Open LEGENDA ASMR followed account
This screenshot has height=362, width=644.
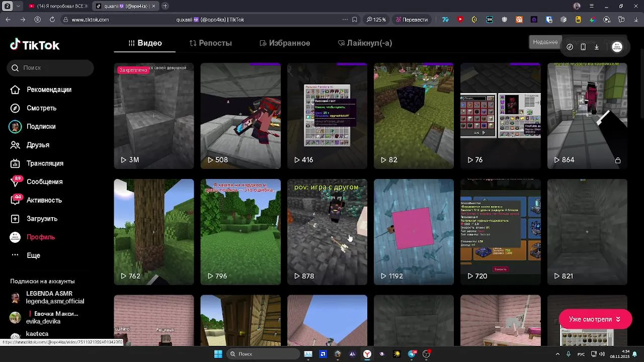(48, 297)
